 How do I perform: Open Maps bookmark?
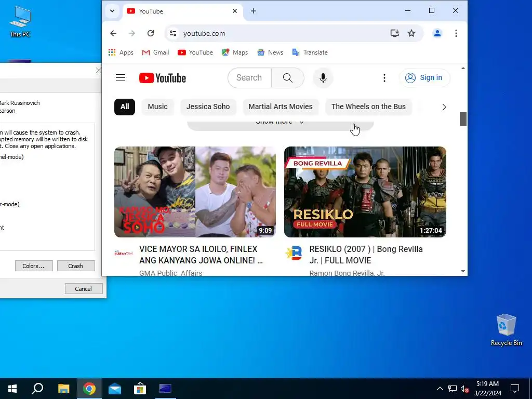click(235, 52)
